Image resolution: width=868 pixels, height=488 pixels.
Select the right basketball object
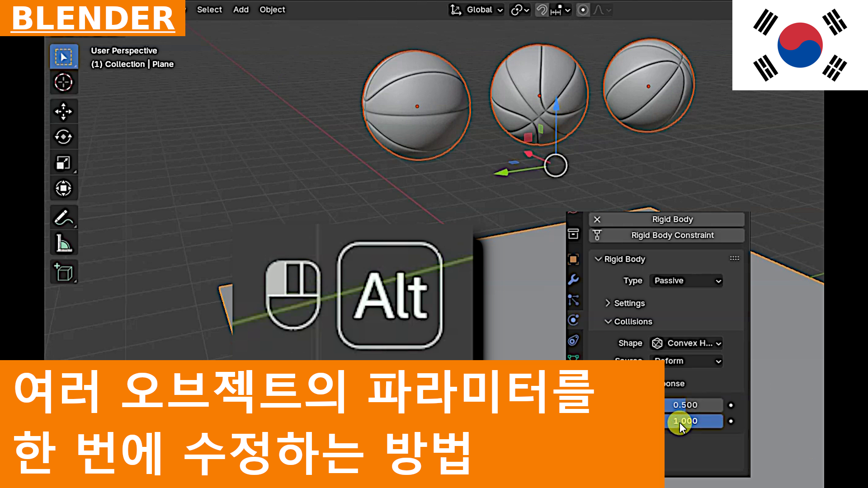point(649,85)
